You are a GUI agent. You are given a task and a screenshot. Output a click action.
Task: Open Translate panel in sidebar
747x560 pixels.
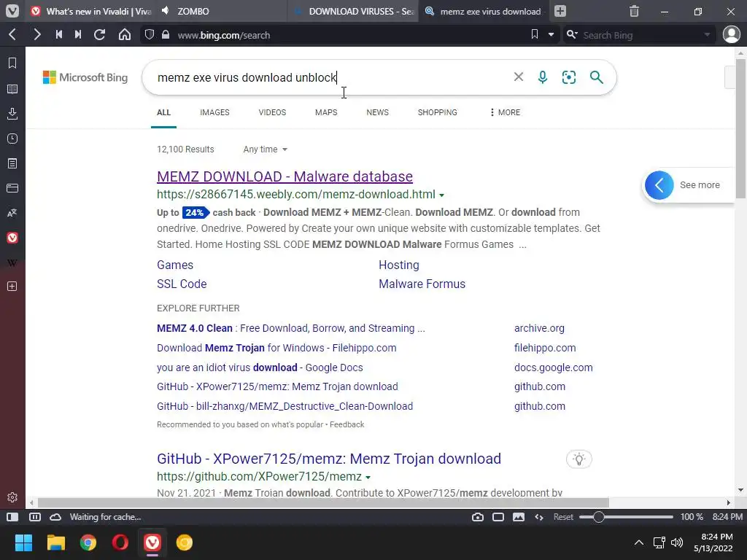pyautogui.click(x=12, y=213)
